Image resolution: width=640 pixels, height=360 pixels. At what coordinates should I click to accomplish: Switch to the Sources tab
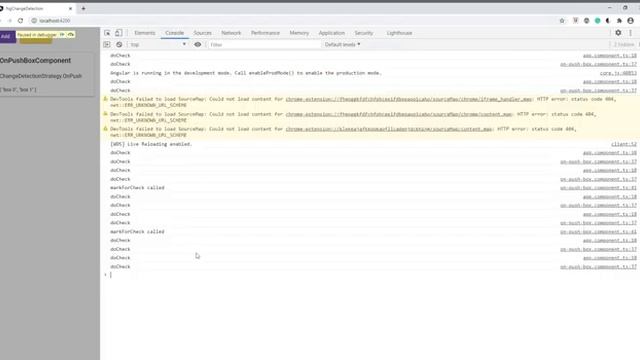click(x=202, y=33)
